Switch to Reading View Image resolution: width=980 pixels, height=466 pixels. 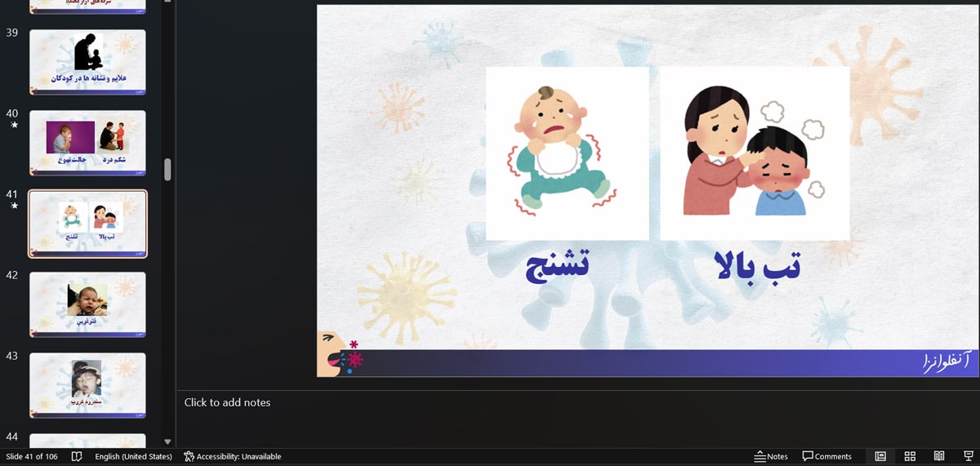pyautogui.click(x=939, y=456)
